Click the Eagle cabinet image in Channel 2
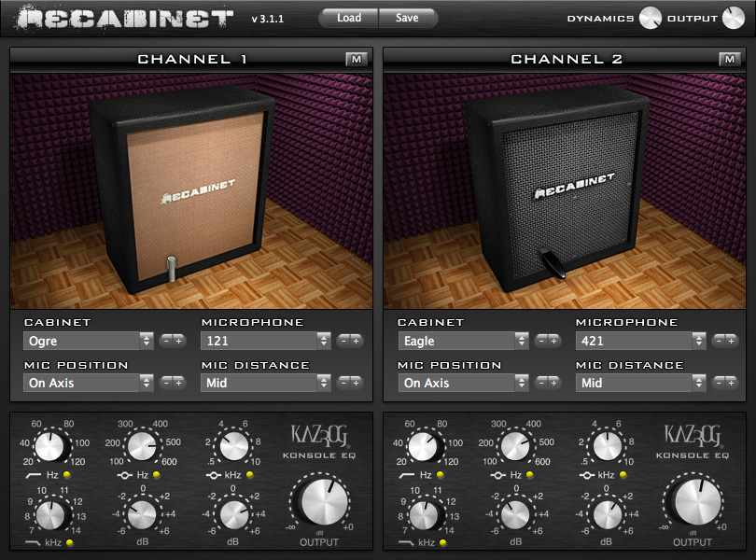The width and height of the screenshot is (756, 560). 559,190
